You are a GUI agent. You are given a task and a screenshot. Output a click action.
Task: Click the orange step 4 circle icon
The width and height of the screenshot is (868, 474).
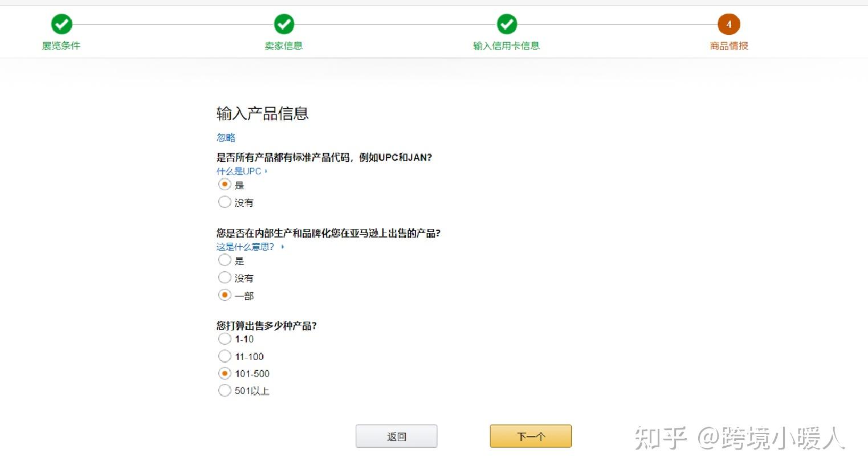[x=729, y=24]
